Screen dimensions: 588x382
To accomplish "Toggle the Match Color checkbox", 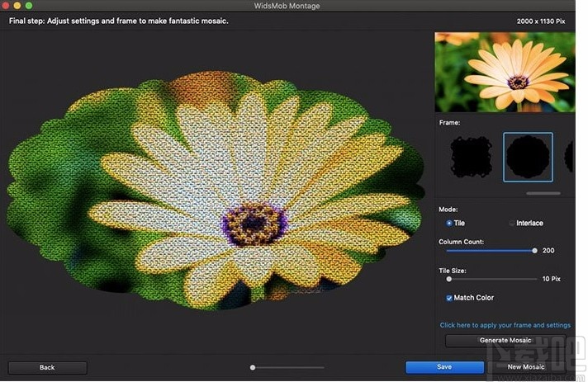I will click(449, 298).
